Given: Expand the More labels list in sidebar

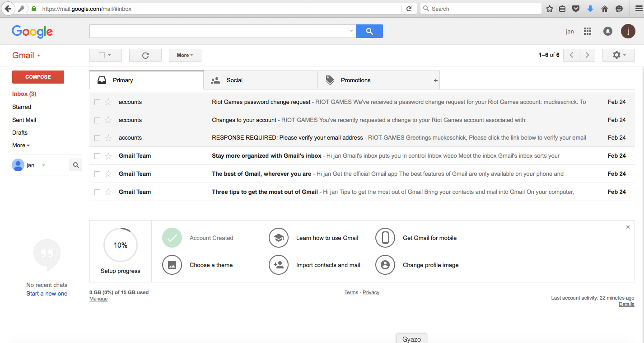Looking at the screenshot, I should pos(21,146).
